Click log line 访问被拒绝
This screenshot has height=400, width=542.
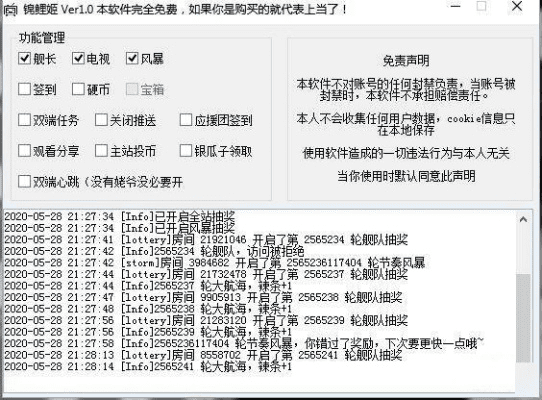click(x=154, y=251)
